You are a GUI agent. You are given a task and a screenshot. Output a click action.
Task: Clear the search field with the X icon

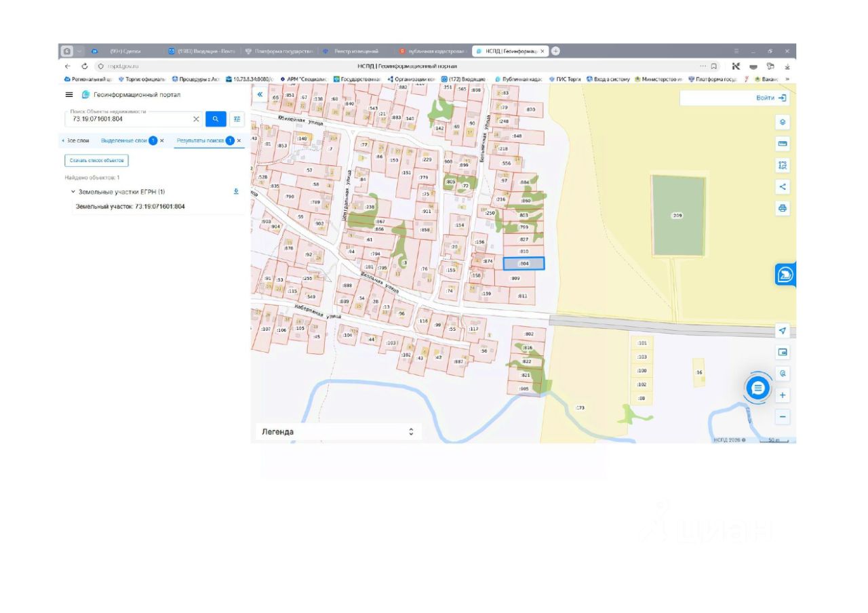[196, 119]
